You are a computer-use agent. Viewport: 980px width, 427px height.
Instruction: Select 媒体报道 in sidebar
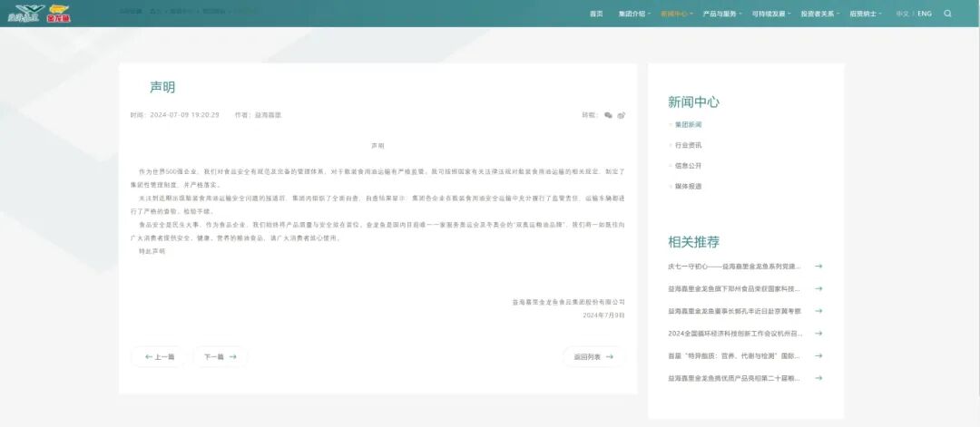pyautogui.click(x=688, y=186)
